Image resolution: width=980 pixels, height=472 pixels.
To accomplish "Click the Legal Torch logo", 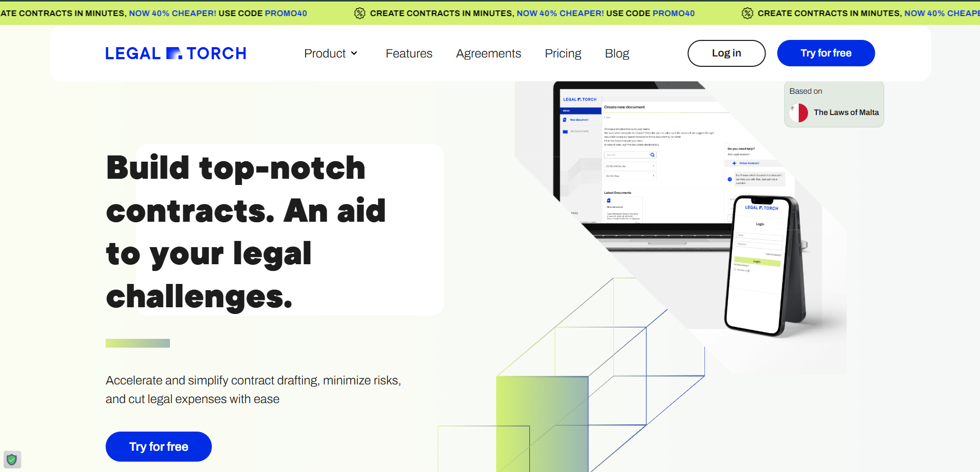I will click(x=176, y=53).
